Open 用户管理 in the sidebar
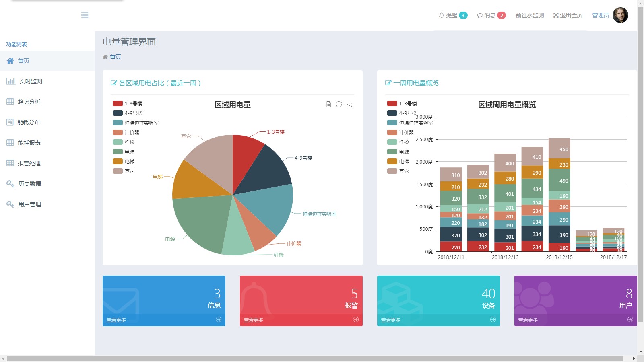This screenshot has width=644, height=362. [47, 204]
